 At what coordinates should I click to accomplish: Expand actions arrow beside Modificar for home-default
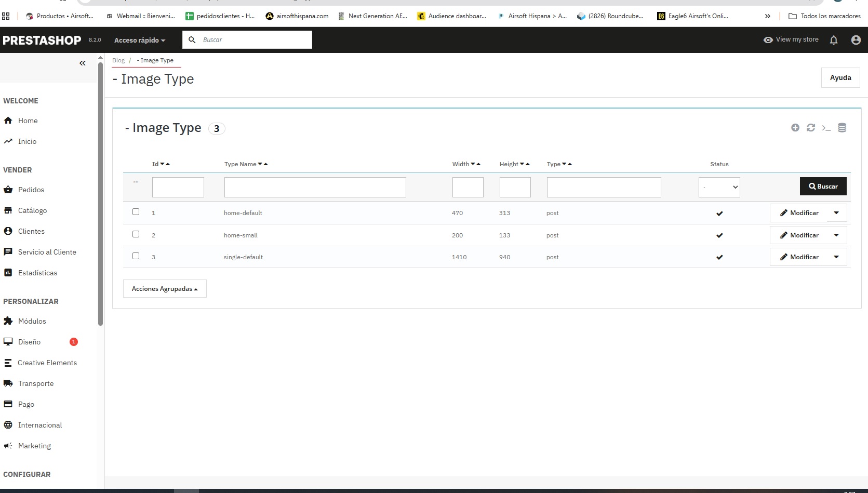[836, 213]
